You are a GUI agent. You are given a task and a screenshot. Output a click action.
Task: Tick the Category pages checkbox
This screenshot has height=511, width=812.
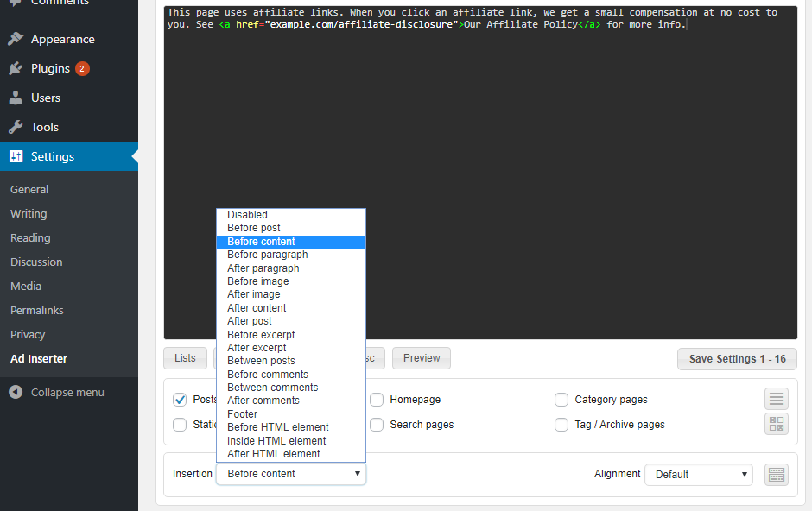tap(561, 400)
